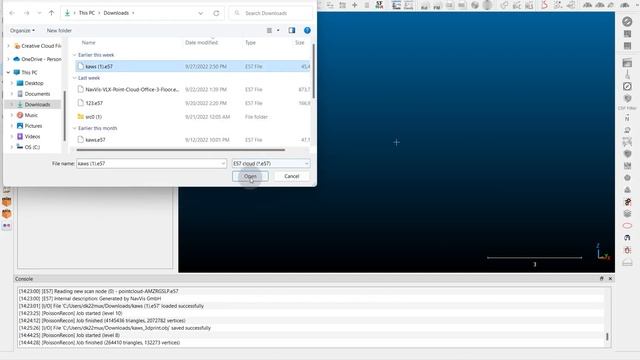The image size is (640, 360).
Task: Expand the address bar path dropdown
Action: coord(200,13)
